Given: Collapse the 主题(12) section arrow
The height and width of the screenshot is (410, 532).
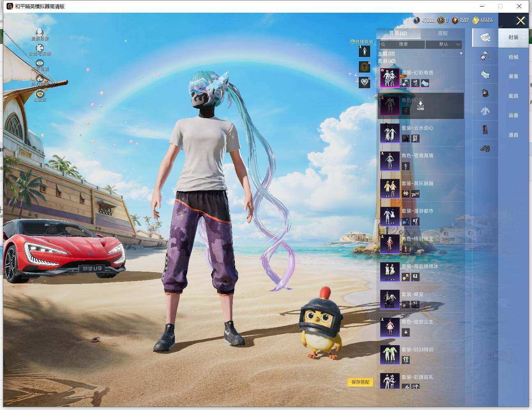Looking at the screenshot, I should (461, 54).
